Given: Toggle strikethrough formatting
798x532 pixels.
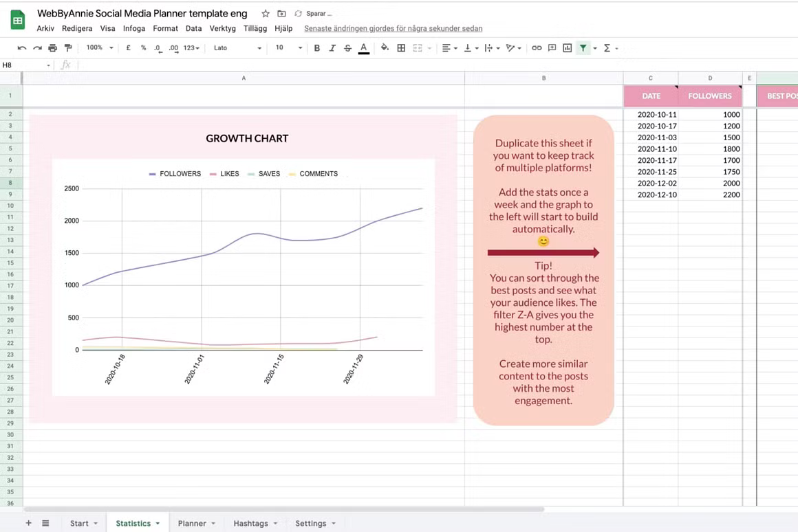Looking at the screenshot, I should [x=347, y=48].
